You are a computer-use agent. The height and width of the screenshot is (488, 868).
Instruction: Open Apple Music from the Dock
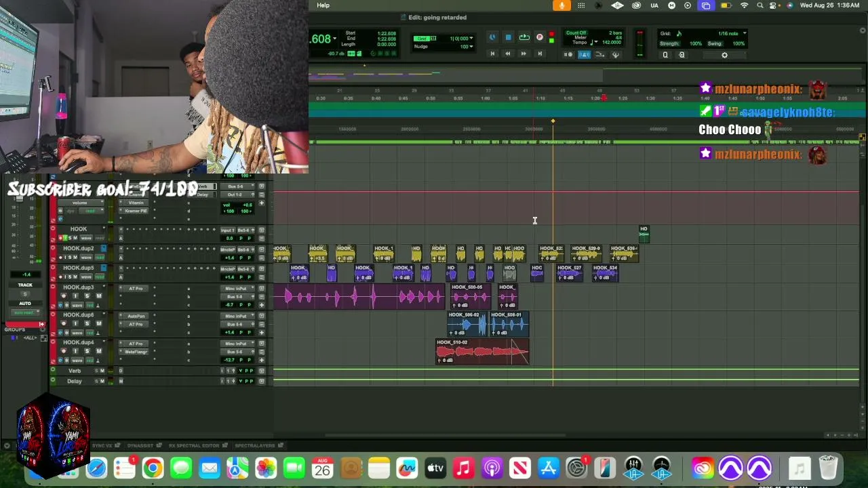click(463, 468)
